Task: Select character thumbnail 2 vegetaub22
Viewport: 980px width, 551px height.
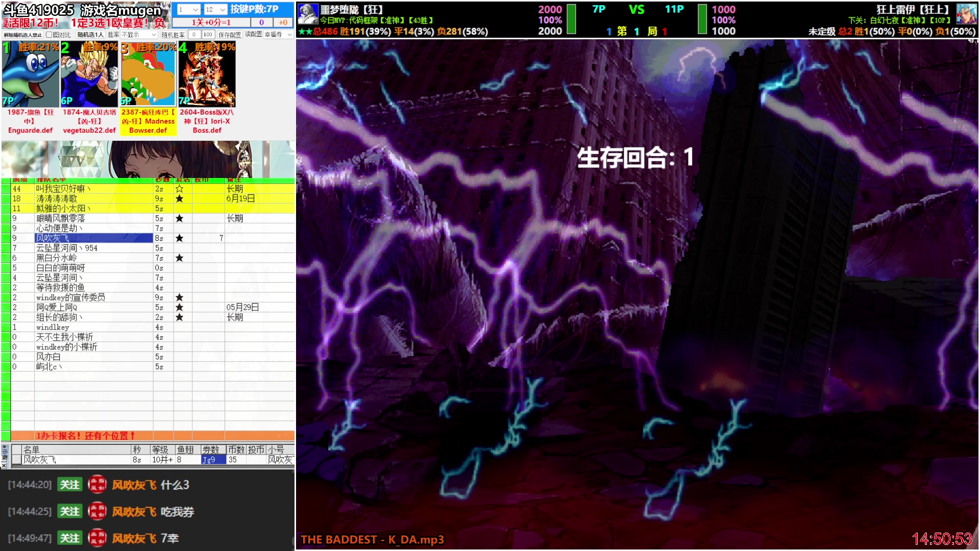Action: (x=89, y=74)
